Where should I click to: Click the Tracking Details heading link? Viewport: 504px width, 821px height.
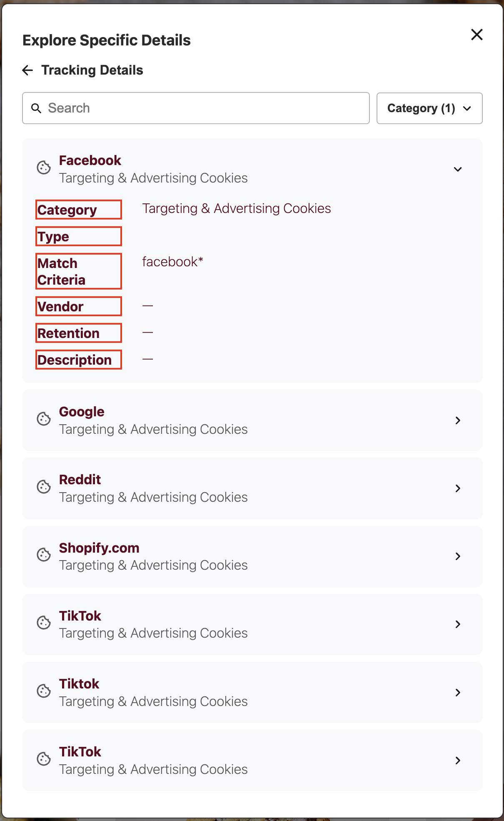[92, 70]
